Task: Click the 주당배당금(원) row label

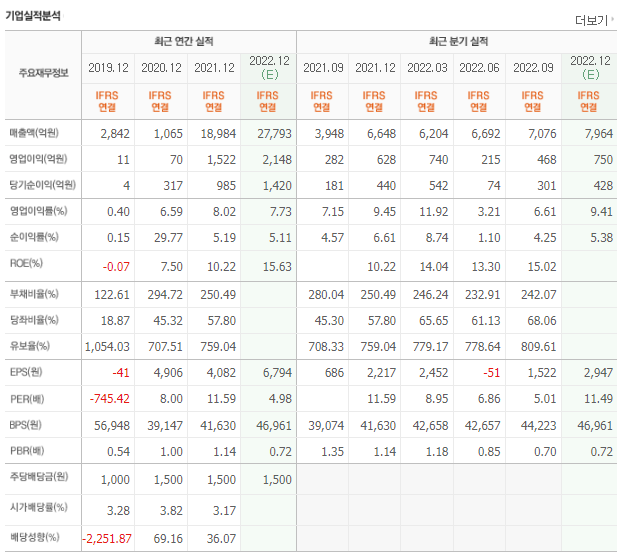Action: pos(39,477)
